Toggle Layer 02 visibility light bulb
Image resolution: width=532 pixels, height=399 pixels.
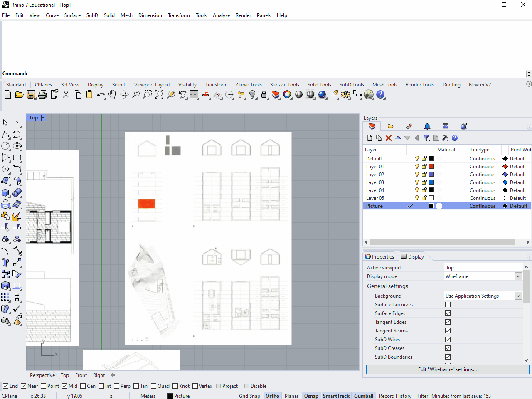(x=417, y=175)
